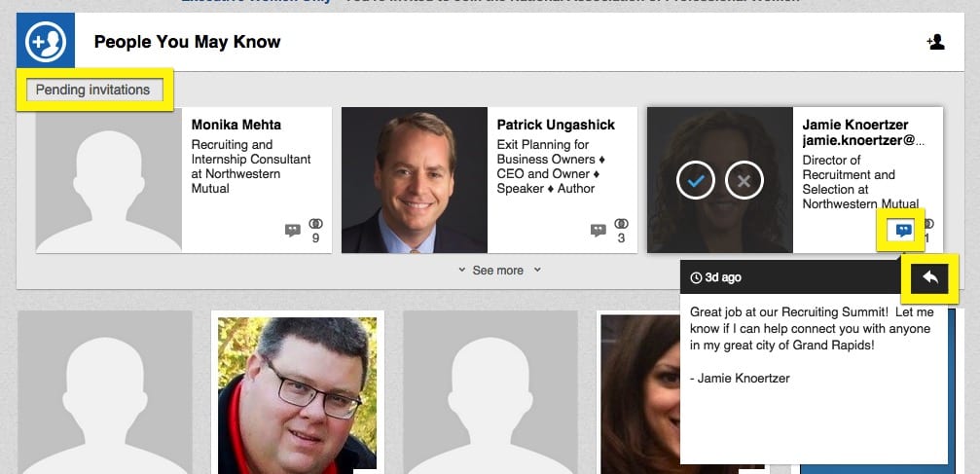Open Monika Mehta's placeholder profile picture

(x=109, y=180)
